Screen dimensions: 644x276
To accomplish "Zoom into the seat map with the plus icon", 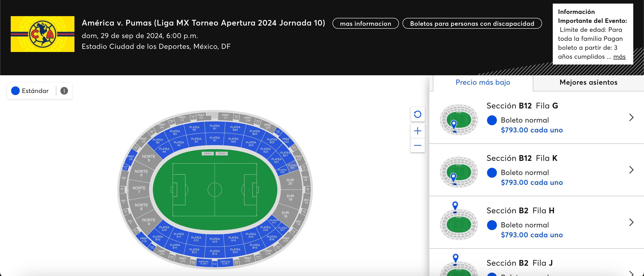I will [x=418, y=131].
